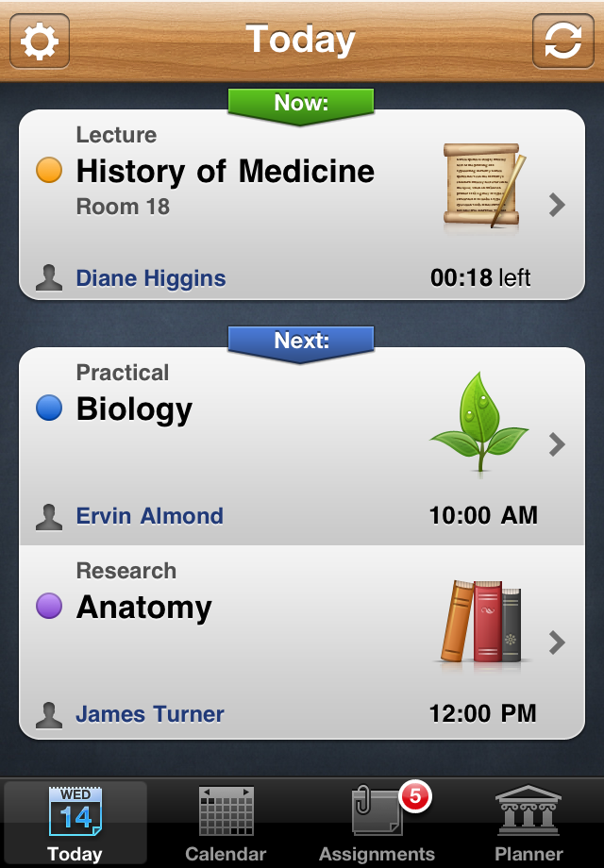Expand History of Medicine details chevron

pos(557,205)
